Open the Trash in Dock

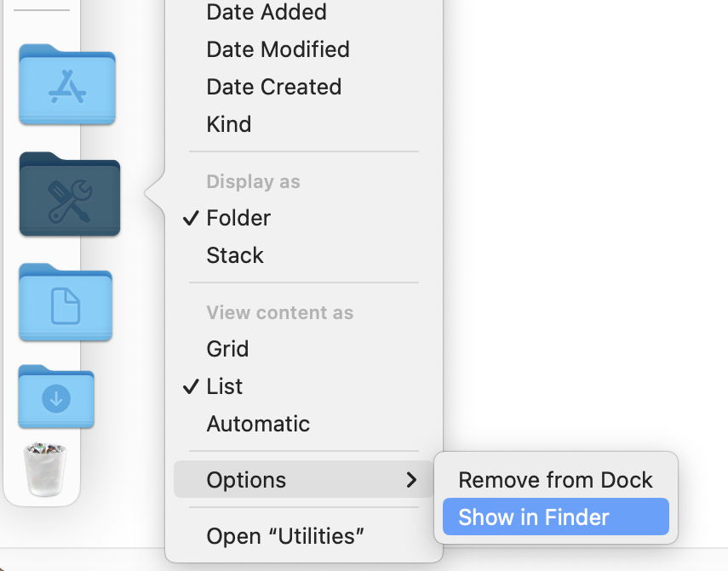[x=45, y=469]
